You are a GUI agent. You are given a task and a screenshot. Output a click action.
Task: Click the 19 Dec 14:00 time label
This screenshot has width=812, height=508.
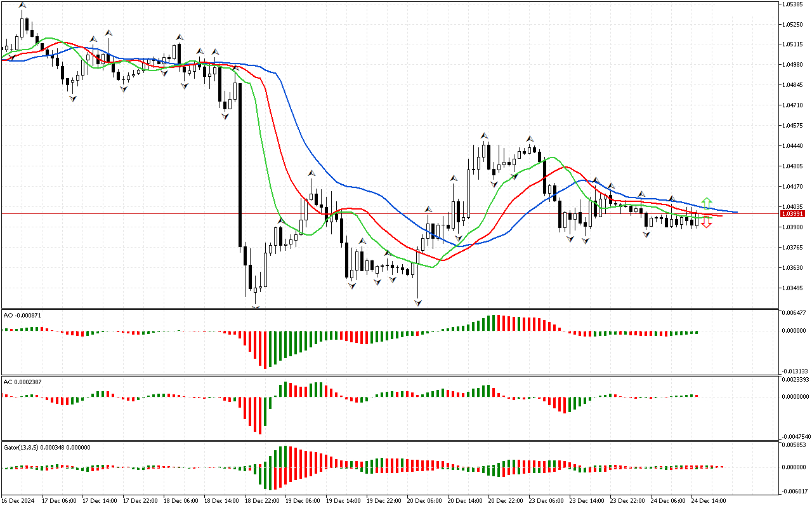tap(343, 501)
